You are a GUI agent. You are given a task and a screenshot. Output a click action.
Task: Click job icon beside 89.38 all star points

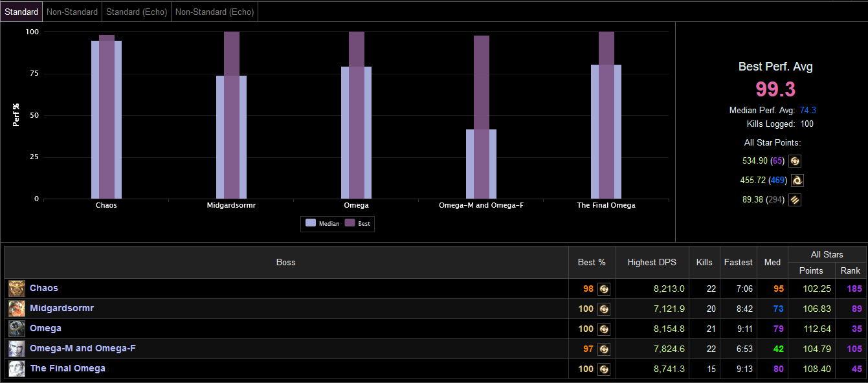point(795,200)
